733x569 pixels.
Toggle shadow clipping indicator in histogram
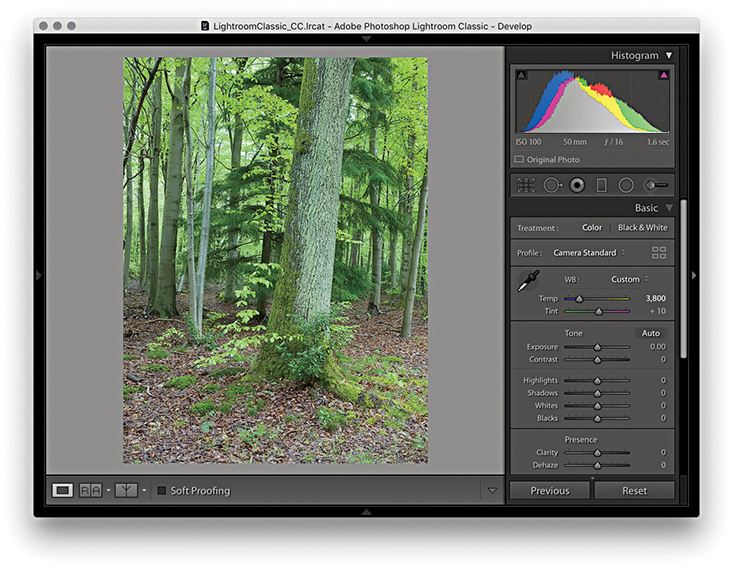[x=521, y=75]
